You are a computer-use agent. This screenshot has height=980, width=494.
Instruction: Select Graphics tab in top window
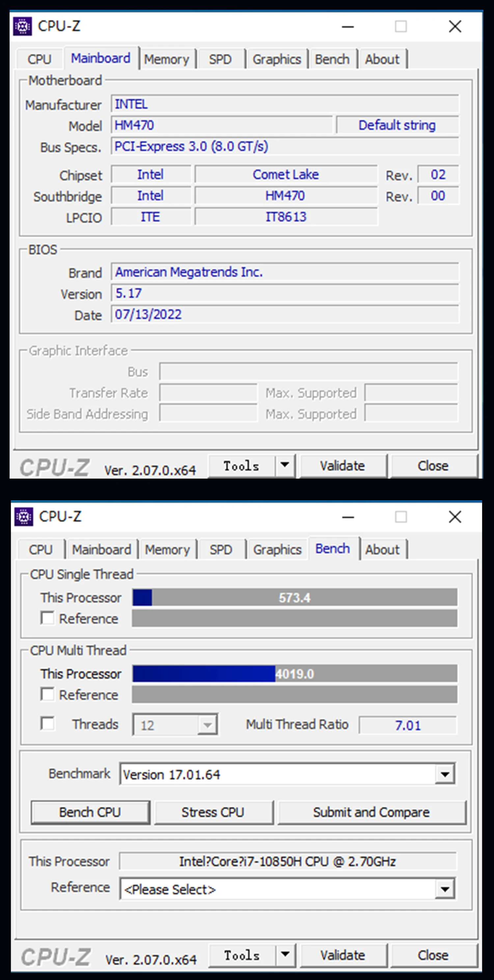coord(277,59)
